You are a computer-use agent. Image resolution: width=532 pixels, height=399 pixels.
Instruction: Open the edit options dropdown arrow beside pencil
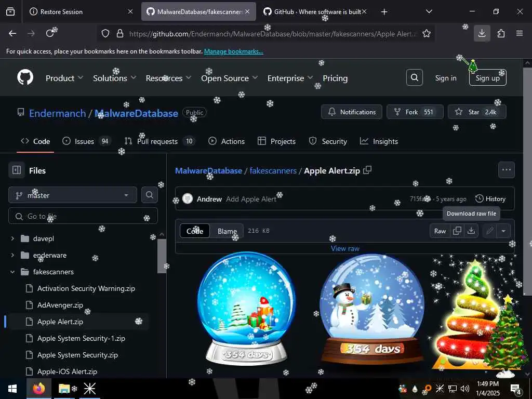point(503,231)
